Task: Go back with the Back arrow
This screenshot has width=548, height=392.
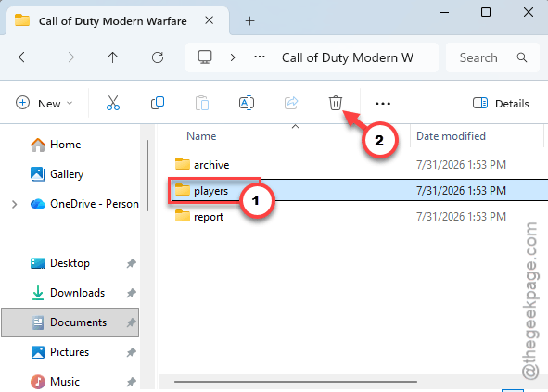Action: tap(24, 57)
